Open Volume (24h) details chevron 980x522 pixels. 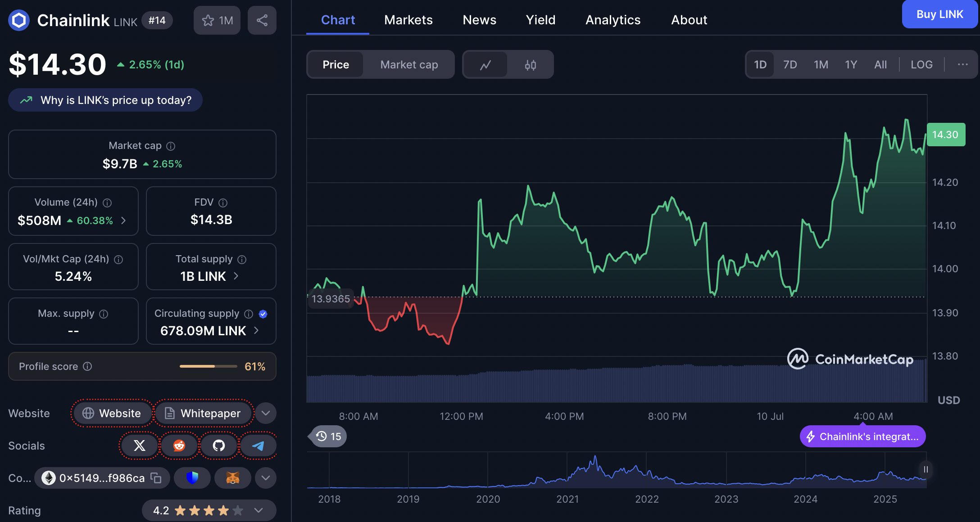(123, 220)
